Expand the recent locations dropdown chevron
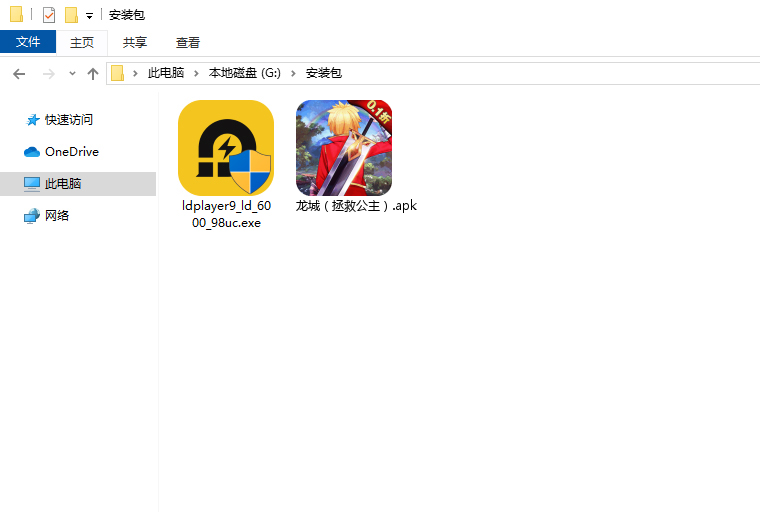760x512 pixels. [72, 74]
